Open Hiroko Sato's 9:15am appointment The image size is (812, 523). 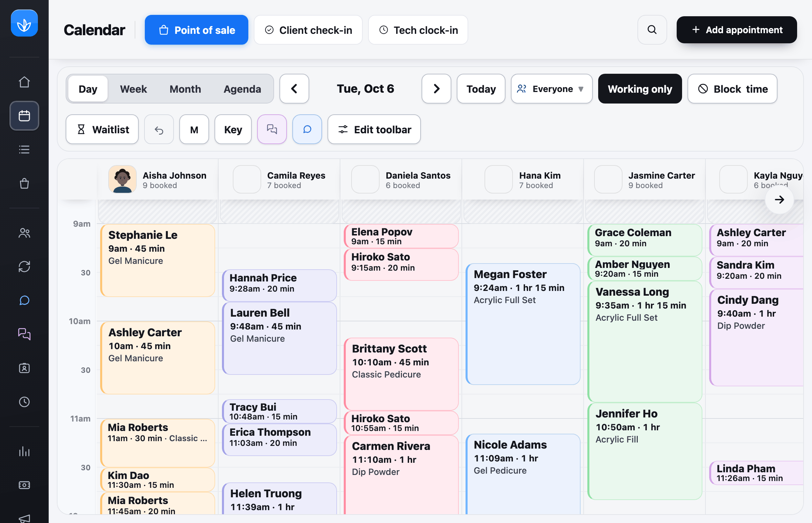pos(401,265)
